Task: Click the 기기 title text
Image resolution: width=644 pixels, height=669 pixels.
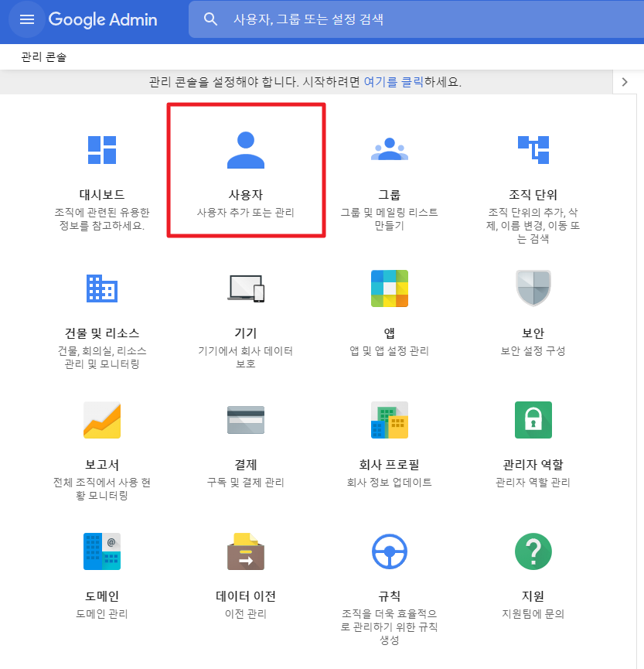Action: click(x=246, y=333)
